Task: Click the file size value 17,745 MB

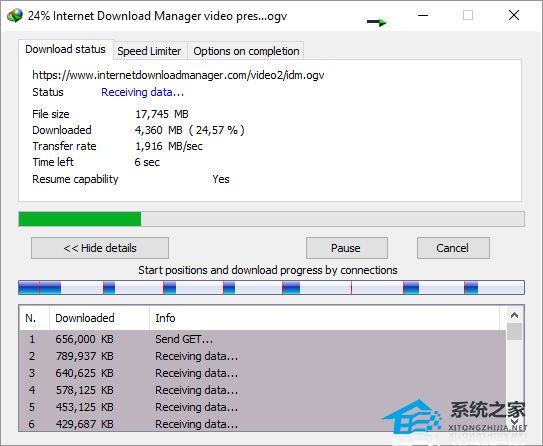Action: coord(162,114)
